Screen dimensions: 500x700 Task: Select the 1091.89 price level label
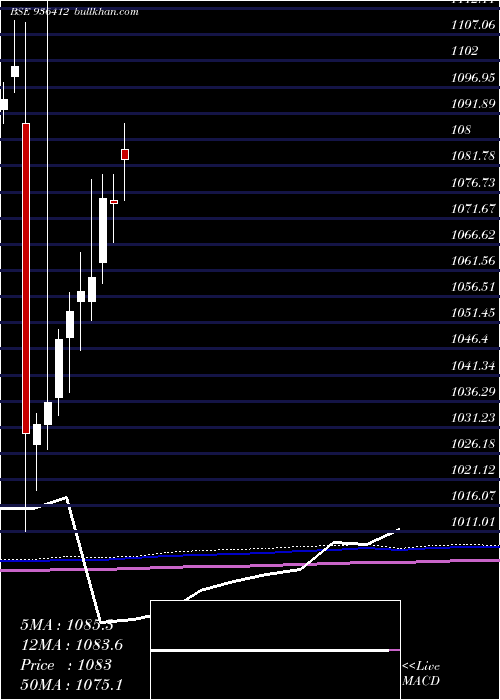click(x=473, y=104)
